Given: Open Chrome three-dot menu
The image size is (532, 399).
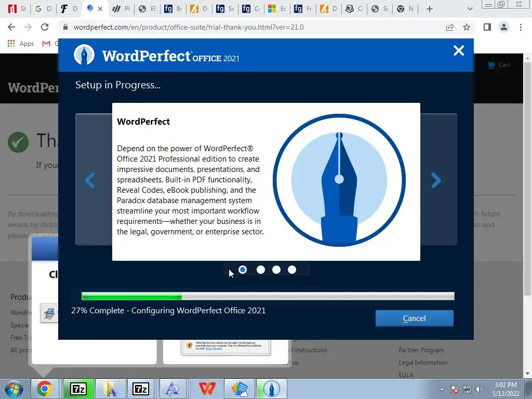Looking at the screenshot, I should tap(521, 27).
